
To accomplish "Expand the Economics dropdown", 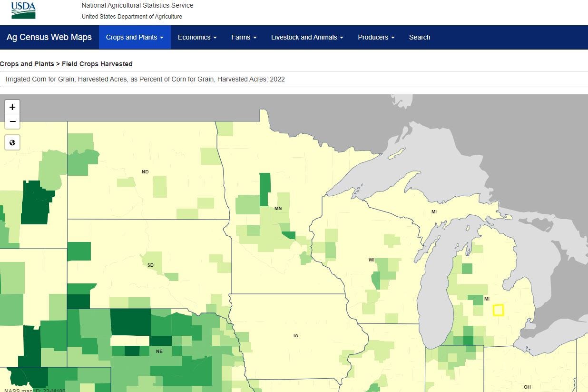I will (x=197, y=37).
